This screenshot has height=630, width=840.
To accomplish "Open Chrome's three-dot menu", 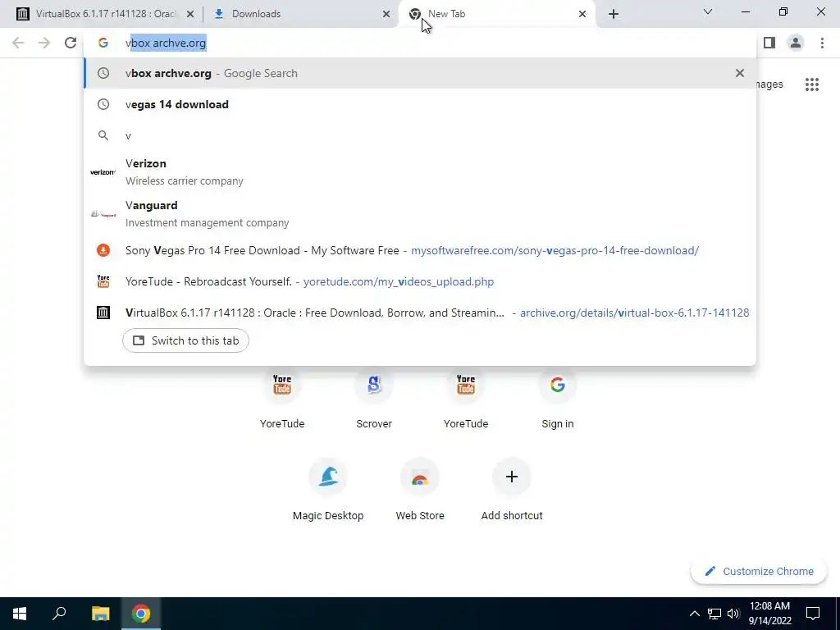I will click(822, 43).
